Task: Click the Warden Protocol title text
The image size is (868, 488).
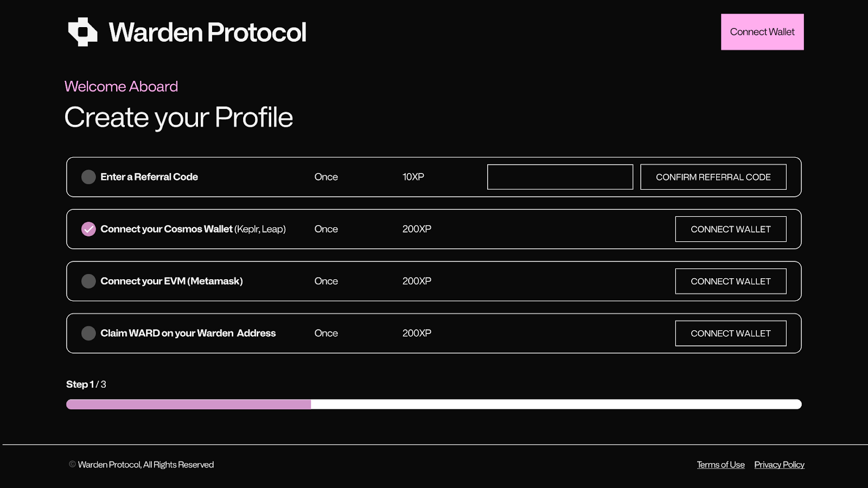Action: pyautogui.click(x=207, y=33)
